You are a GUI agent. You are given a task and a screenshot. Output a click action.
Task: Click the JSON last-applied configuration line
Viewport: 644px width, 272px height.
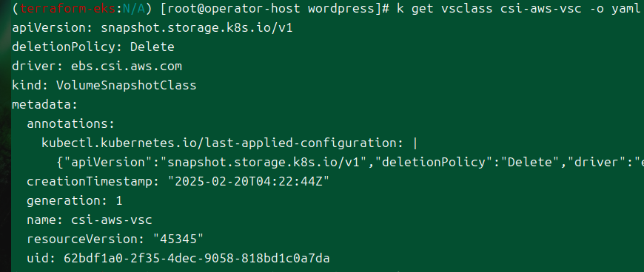350,162
